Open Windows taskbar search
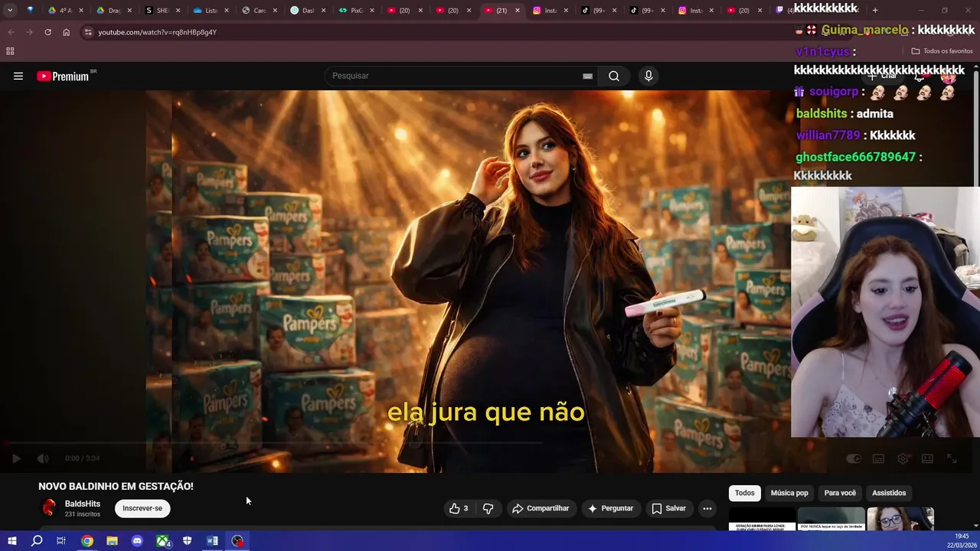The height and width of the screenshot is (551, 980). tap(37, 541)
